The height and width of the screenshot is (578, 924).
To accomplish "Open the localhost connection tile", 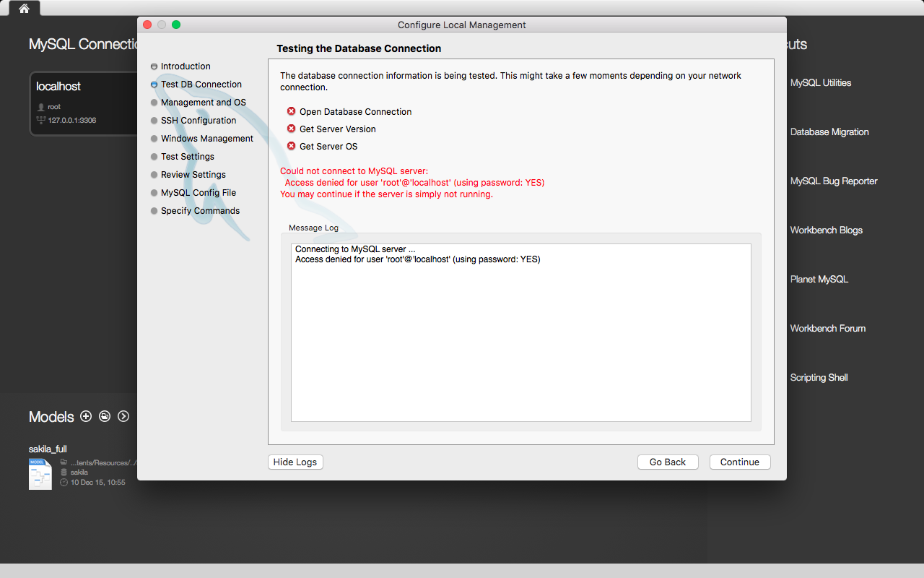I will click(x=84, y=103).
